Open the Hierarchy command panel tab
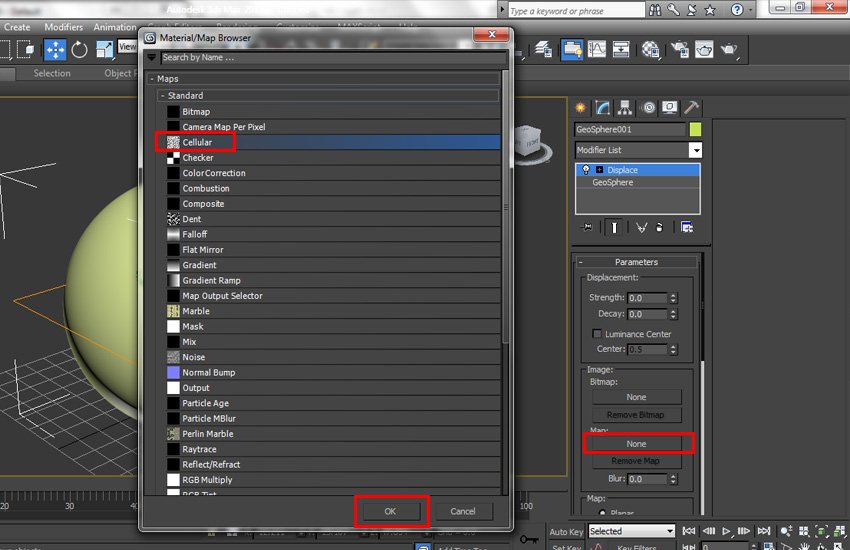Screen dimensions: 850x550 click(x=625, y=108)
